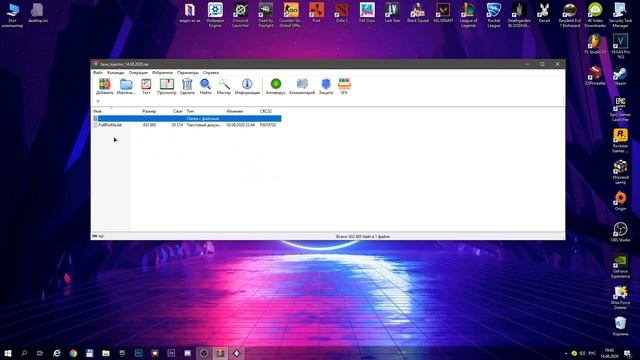
Task: Click the Найти (Find) magnifier icon
Action: pyautogui.click(x=205, y=87)
